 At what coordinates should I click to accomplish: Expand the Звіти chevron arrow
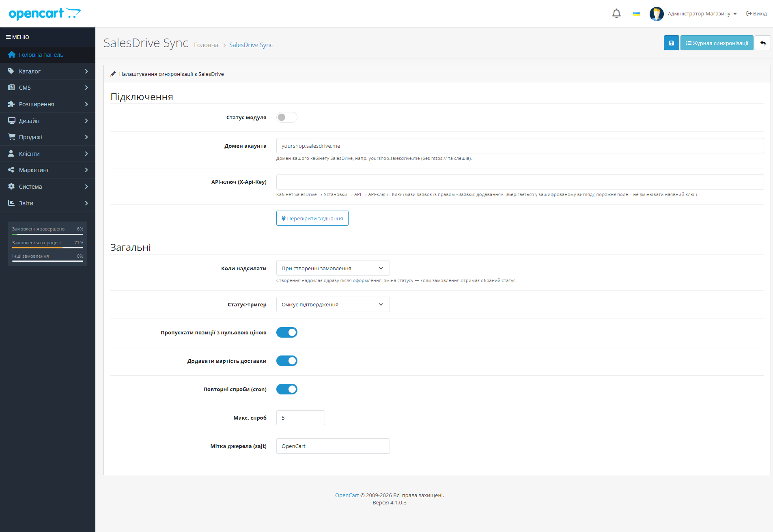click(x=86, y=203)
